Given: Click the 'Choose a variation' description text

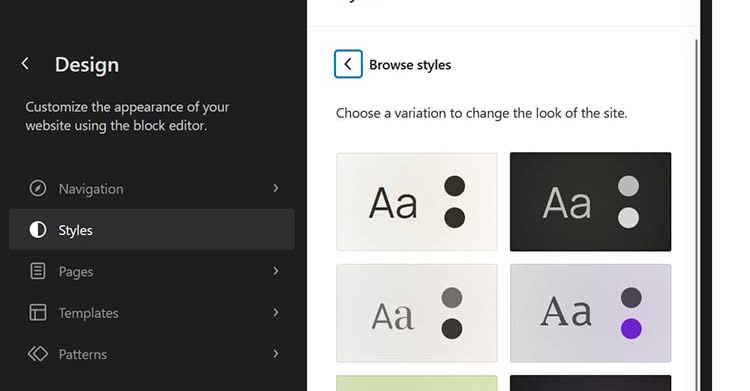Looking at the screenshot, I should click(481, 113).
